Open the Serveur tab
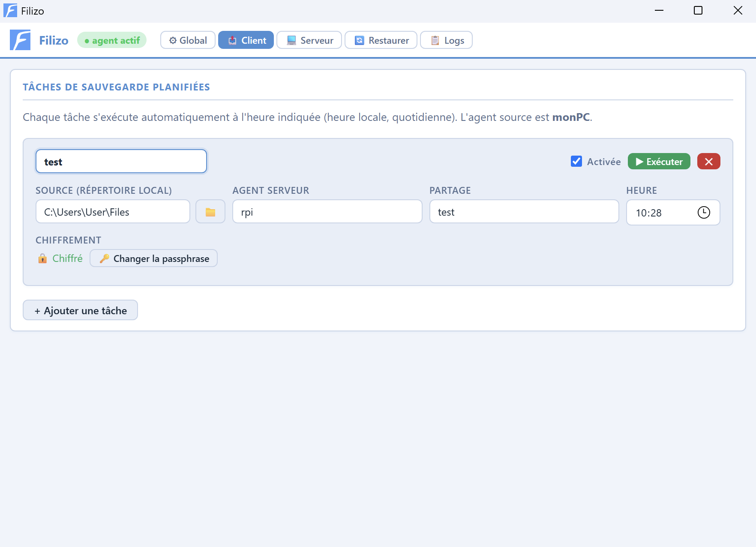The height and width of the screenshot is (547, 756). click(309, 40)
